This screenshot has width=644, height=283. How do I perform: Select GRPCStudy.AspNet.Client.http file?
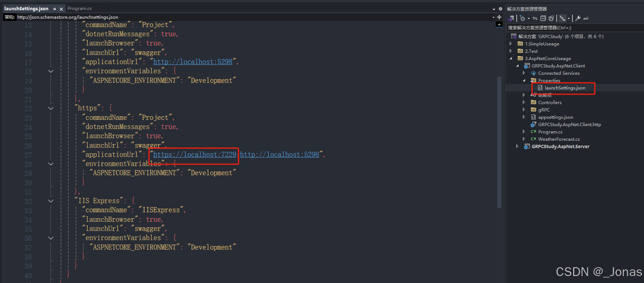pyautogui.click(x=570, y=125)
